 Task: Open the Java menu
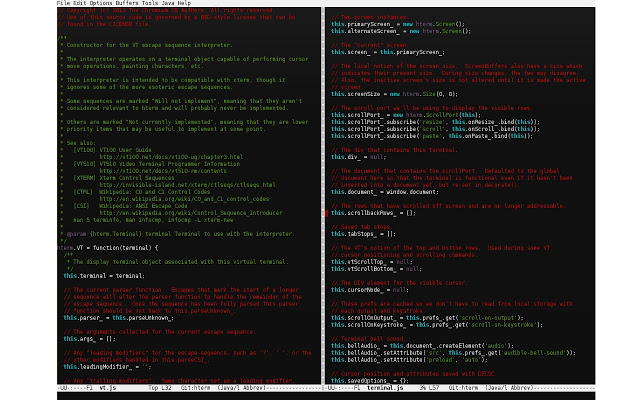(168, 3)
